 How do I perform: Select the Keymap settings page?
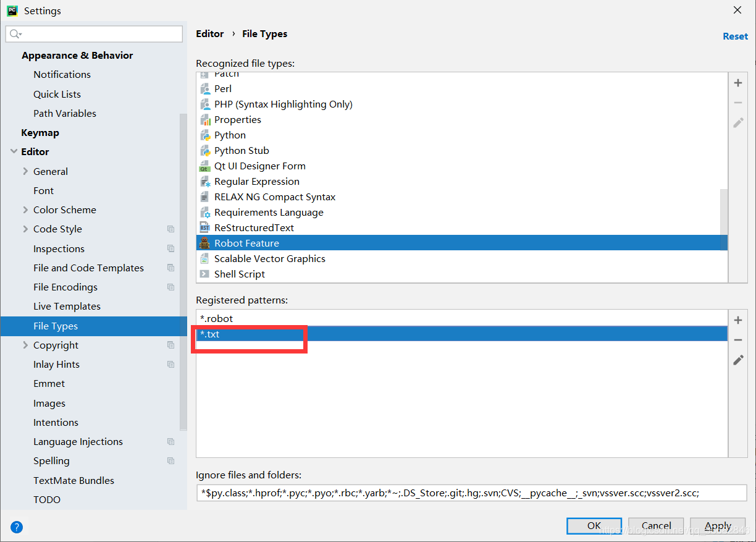pos(40,133)
